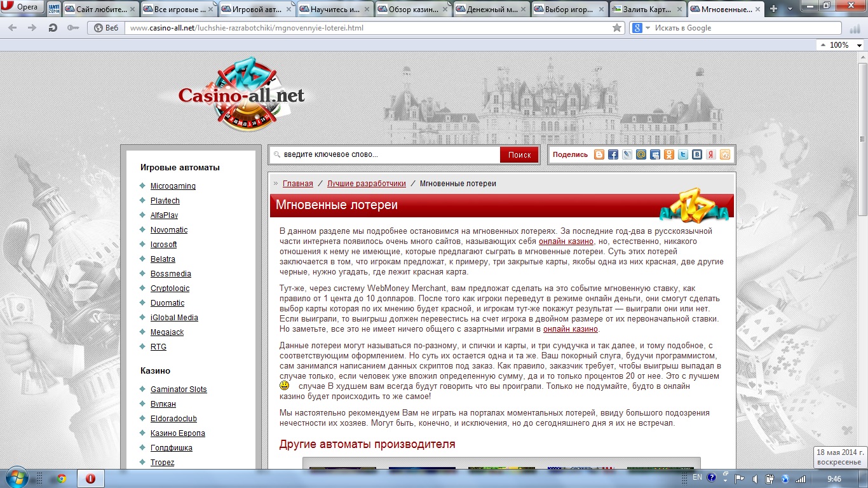Screen dimensions: 868x488
Task: Go back with the browser back arrow
Action: click(13, 28)
